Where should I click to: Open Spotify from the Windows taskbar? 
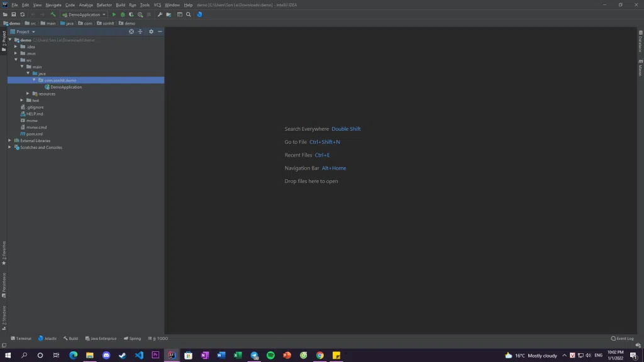coord(270,355)
